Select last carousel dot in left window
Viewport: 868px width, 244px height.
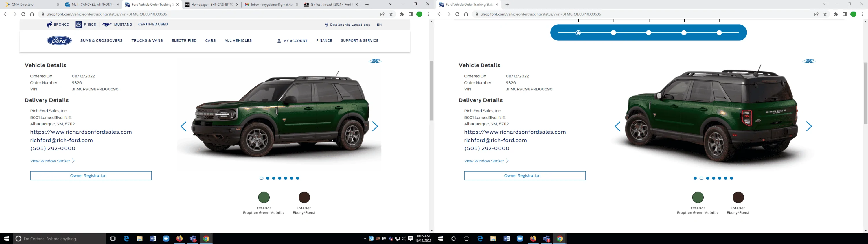click(297, 178)
